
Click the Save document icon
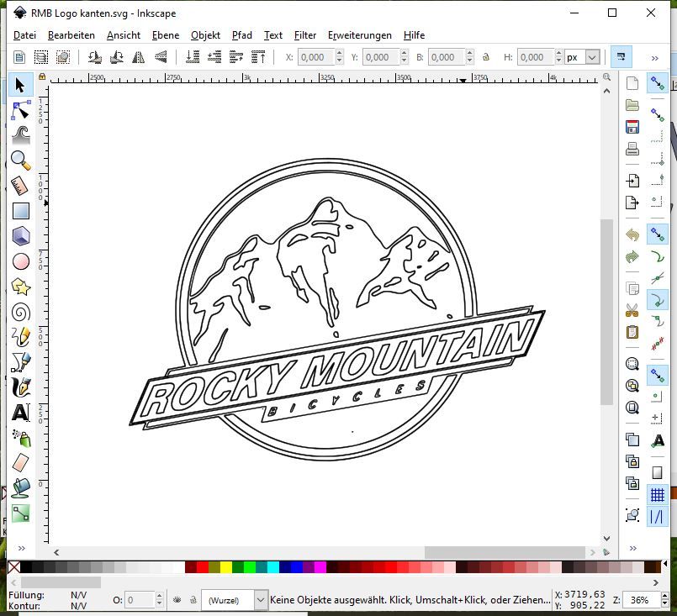[x=632, y=127]
